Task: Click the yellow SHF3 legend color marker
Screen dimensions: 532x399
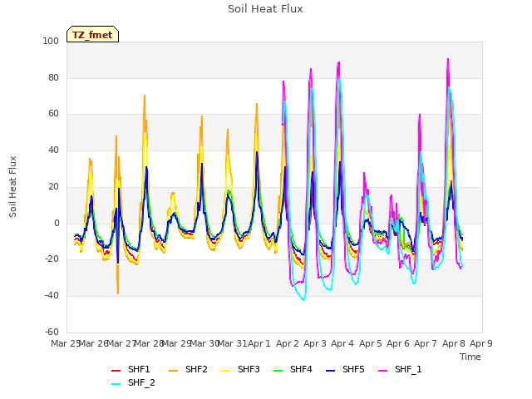Action: click(226, 371)
